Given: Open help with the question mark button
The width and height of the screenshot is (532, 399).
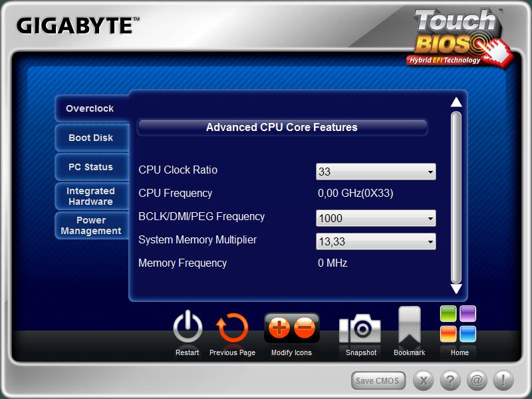Looking at the screenshot, I should click(450, 380).
